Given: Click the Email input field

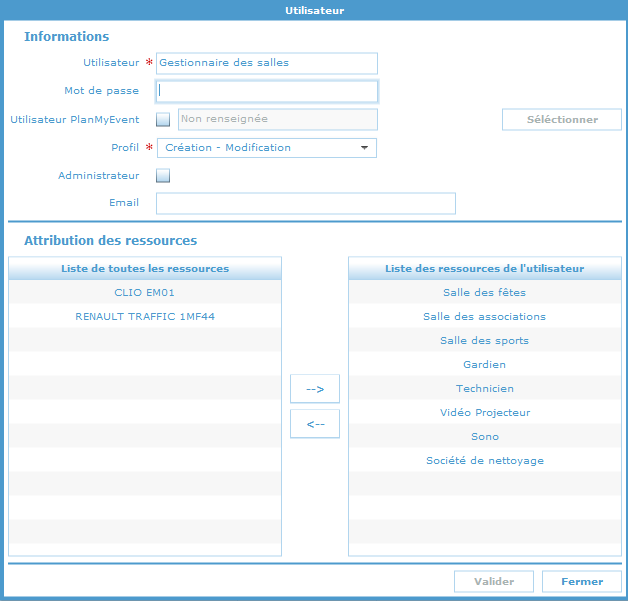Looking at the screenshot, I should [x=305, y=204].
